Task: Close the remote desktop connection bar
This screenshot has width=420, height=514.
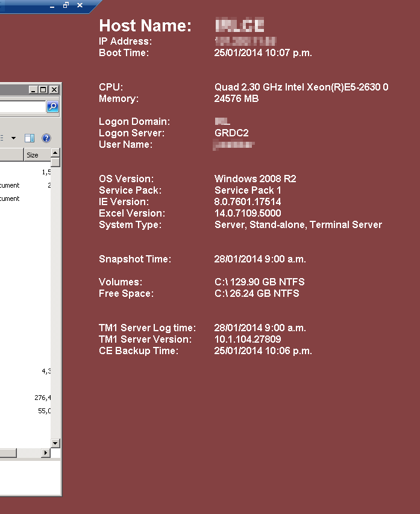Action: point(80,5)
